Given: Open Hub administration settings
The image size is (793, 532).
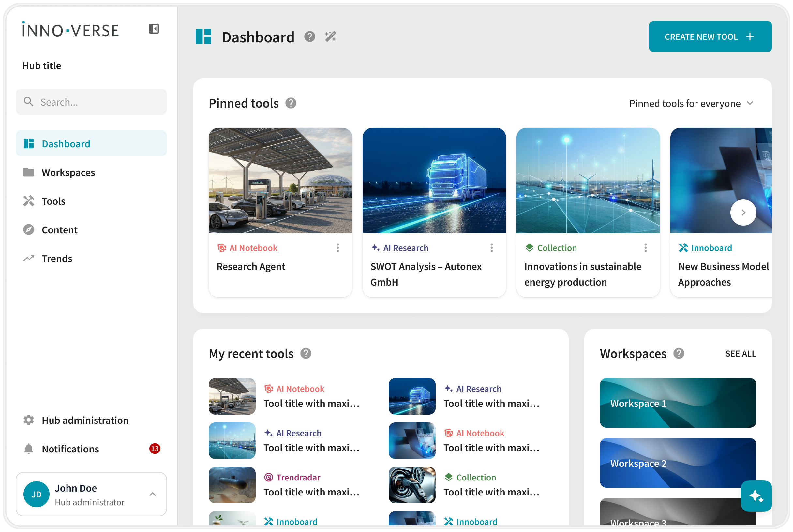Looking at the screenshot, I should tap(85, 420).
